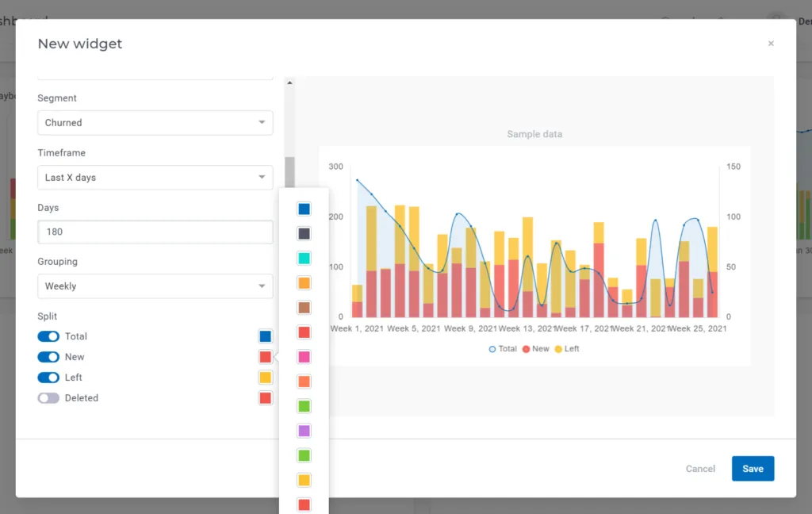The height and width of the screenshot is (514, 812).
Task: Toggle the Total series in chart legend
Action: coord(503,349)
